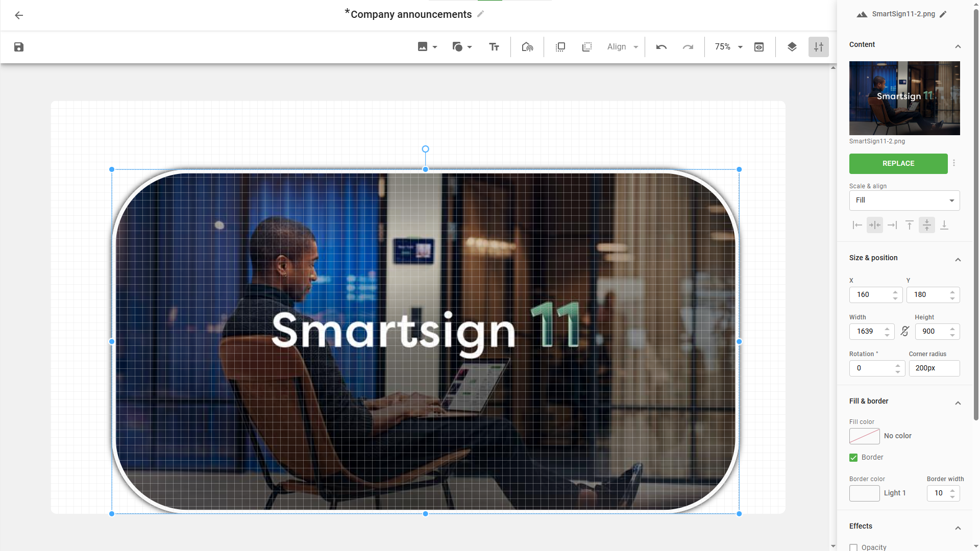Click the undo icon
This screenshot has height=551, width=980.
click(x=661, y=47)
